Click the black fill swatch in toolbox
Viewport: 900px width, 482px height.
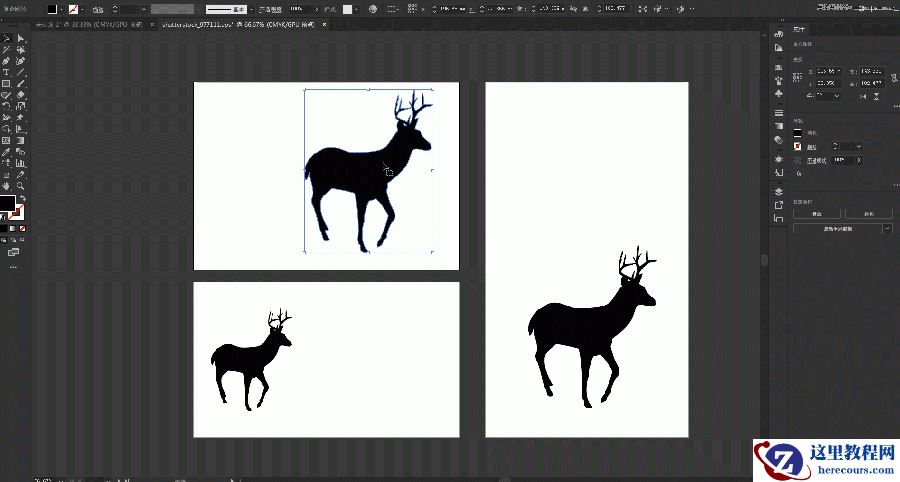coord(8,204)
